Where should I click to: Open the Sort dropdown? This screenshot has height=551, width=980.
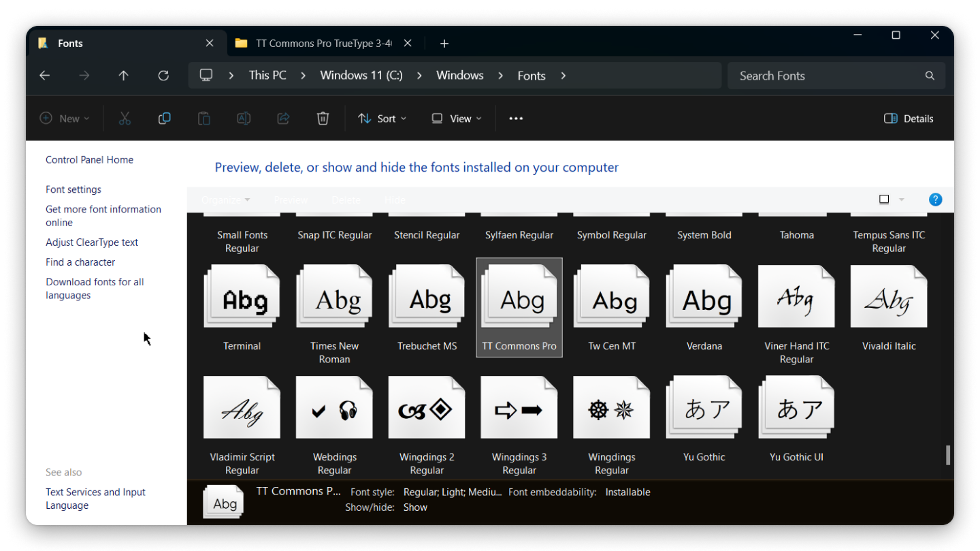tap(382, 119)
